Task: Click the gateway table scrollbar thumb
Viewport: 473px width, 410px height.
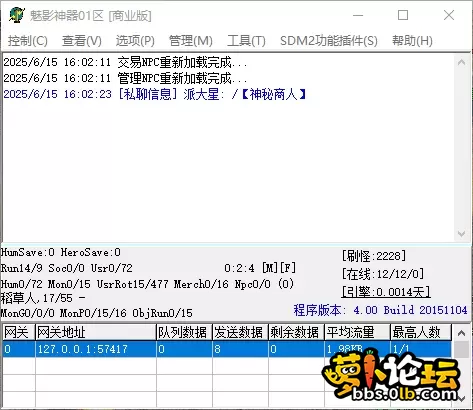Action: [462, 349]
